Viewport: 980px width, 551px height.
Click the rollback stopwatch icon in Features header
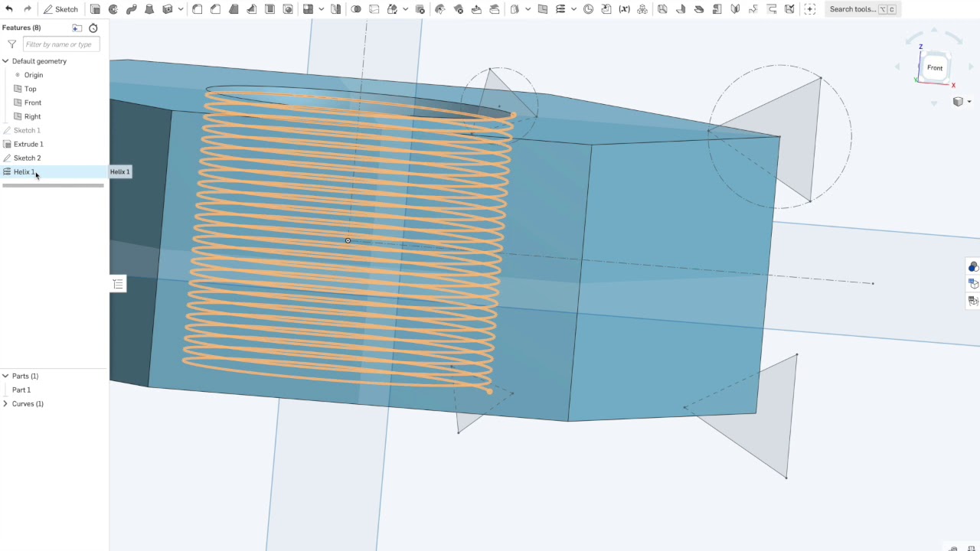tap(93, 28)
